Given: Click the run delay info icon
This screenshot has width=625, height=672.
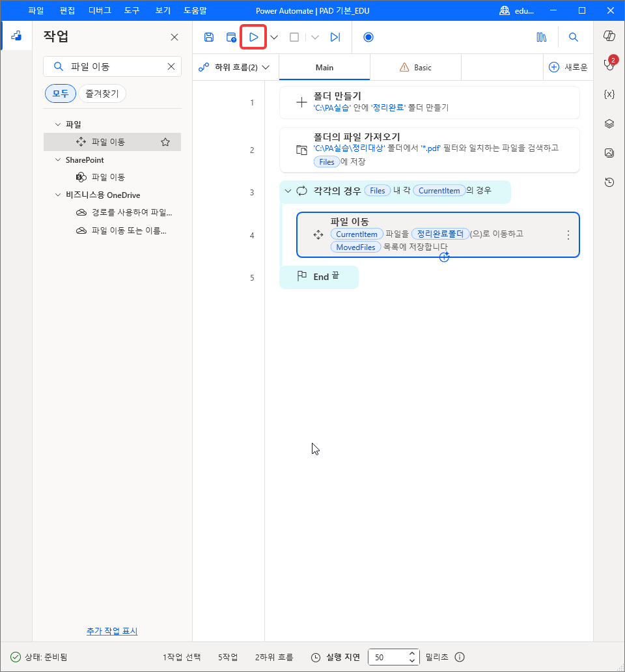Looking at the screenshot, I should coord(460,657).
